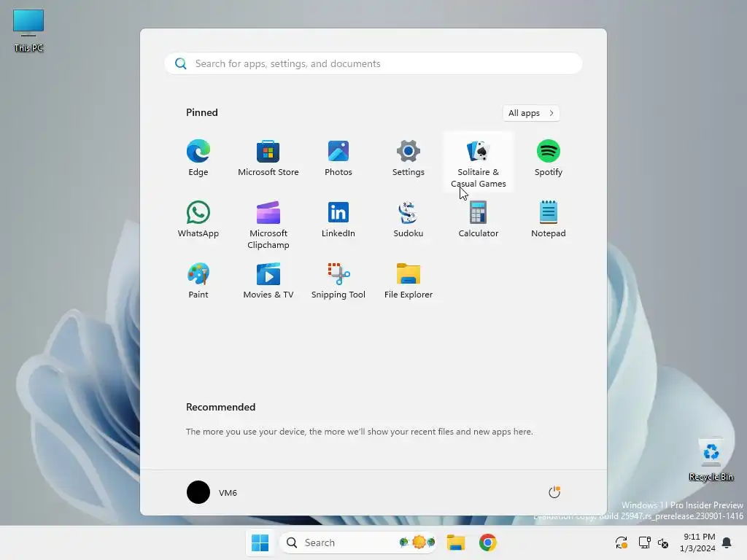Open the clock showing 9:11 PM
747x560 pixels.
[x=698, y=542]
